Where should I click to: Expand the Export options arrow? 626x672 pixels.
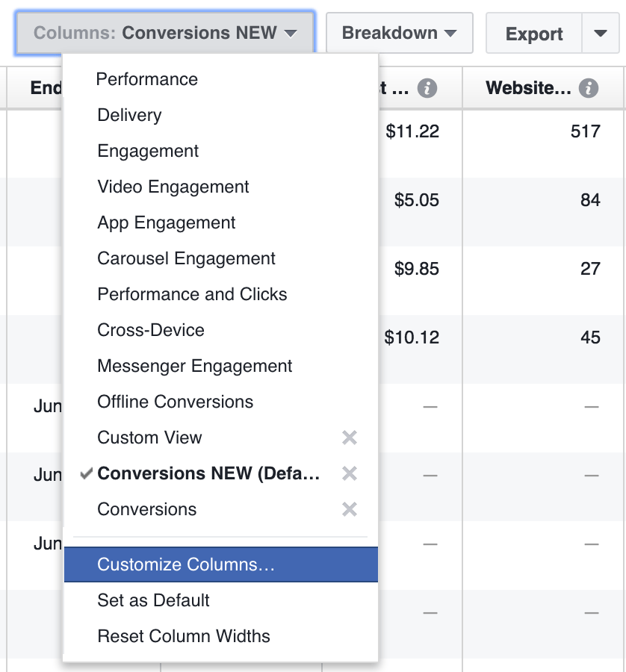tap(601, 34)
